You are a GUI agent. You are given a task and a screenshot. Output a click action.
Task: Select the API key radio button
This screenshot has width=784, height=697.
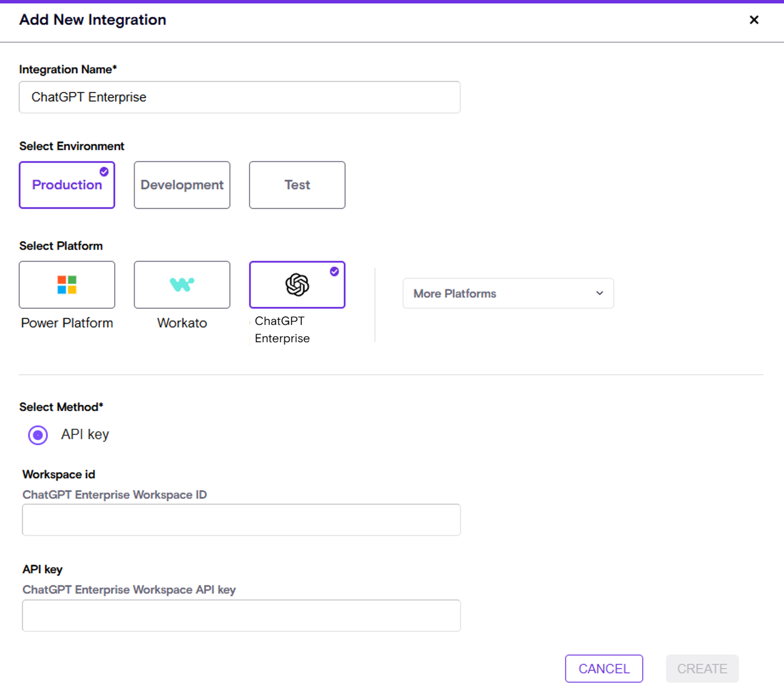click(x=38, y=435)
